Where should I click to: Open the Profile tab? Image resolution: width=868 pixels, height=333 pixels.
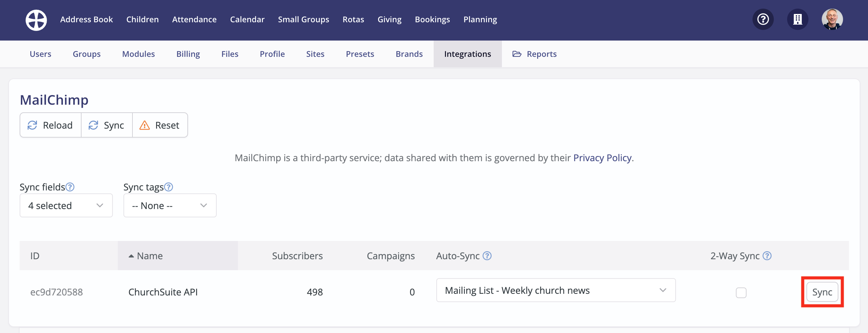coord(272,54)
